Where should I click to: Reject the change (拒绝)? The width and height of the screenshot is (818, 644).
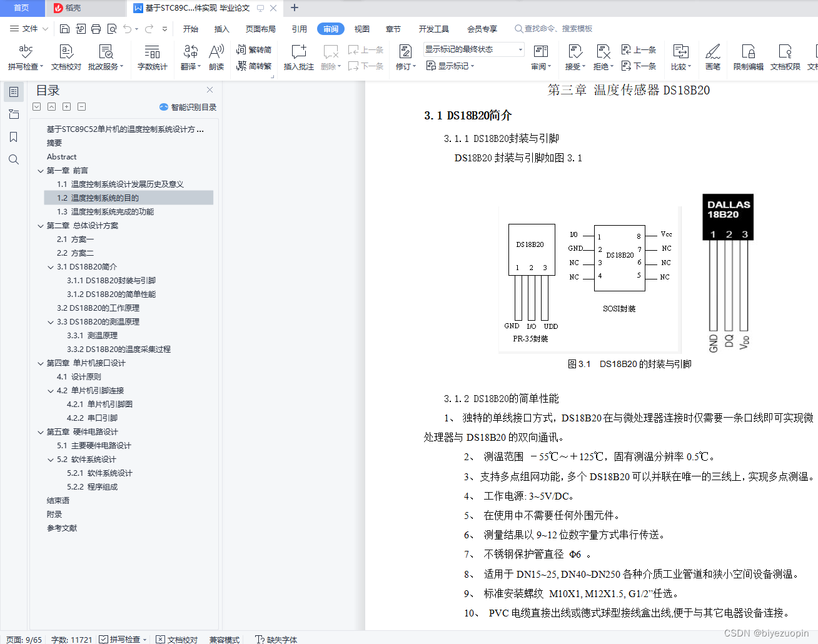click(603, 57)
